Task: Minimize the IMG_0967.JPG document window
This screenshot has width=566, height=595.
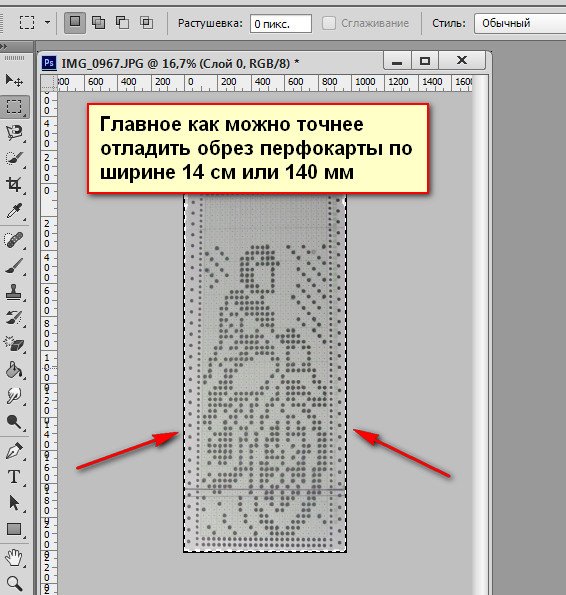Action: click(x=397, y=61)
